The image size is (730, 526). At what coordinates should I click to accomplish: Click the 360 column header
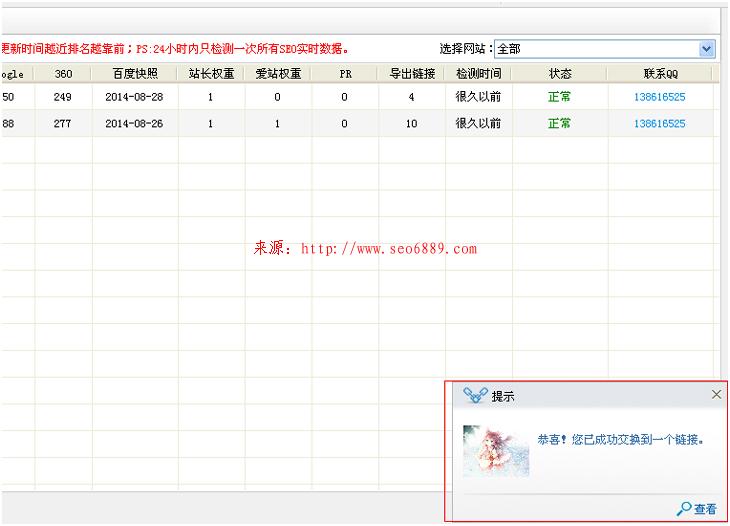click(63, 73)
